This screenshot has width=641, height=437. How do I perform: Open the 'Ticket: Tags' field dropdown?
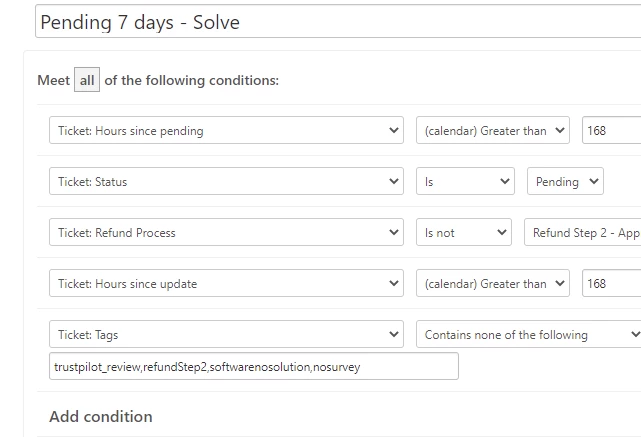pyautogui.click(x=226, y=335)
